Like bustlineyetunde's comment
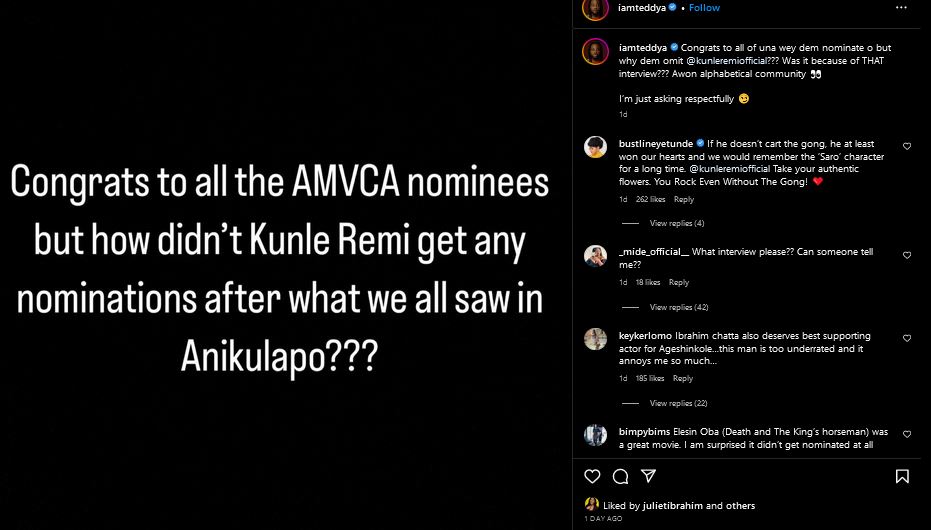931x530 pixels. point(907,147)
